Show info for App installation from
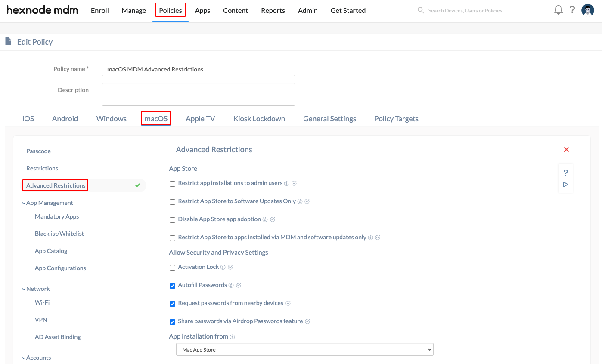602x364 pixels. [x=233, y=337]
